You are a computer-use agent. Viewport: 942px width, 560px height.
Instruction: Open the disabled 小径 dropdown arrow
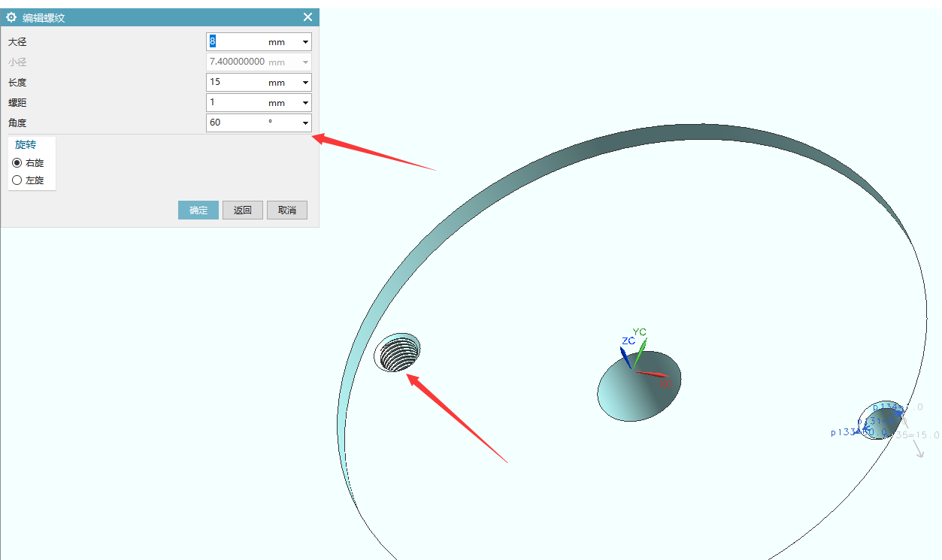[x=305, y=62]
